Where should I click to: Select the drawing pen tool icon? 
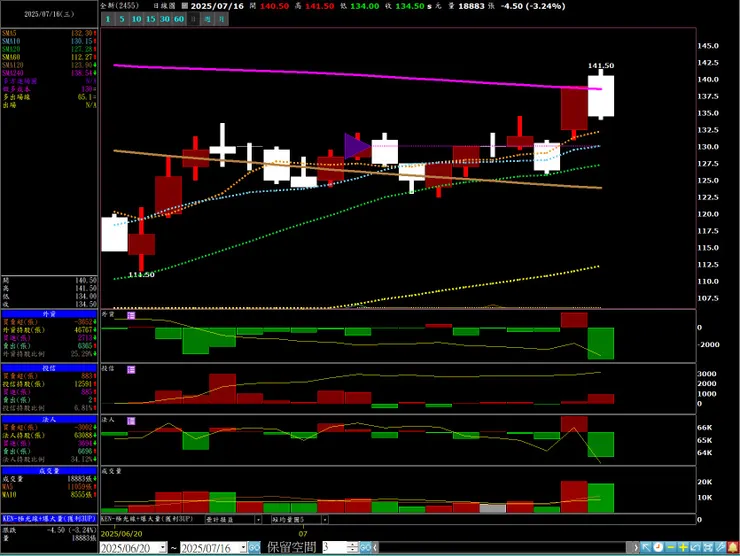coord(720,547)
